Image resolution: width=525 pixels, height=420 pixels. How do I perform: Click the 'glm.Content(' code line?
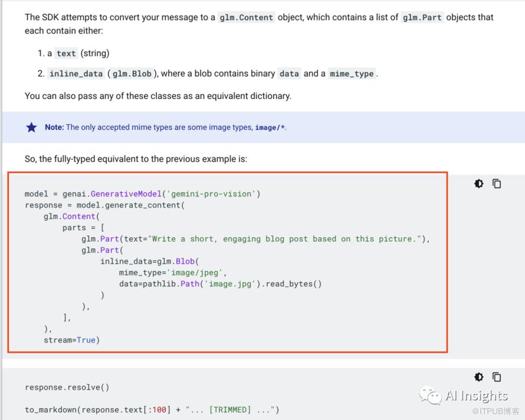[71, 216]
